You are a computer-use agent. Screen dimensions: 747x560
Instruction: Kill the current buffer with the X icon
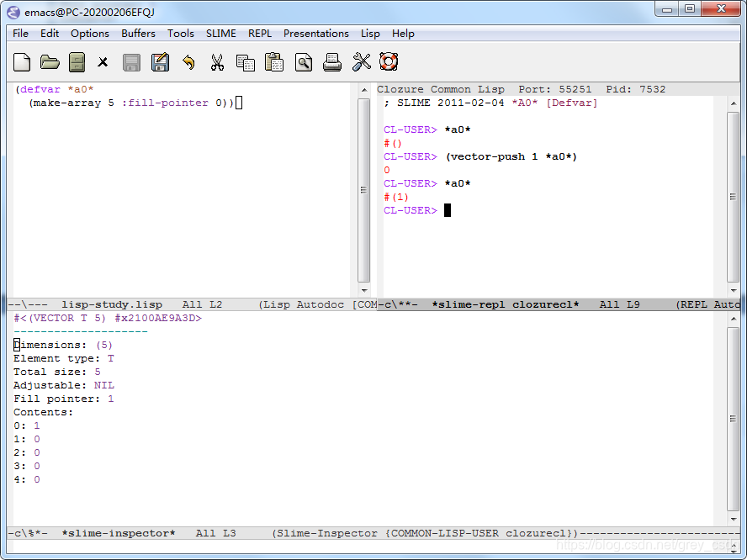[x=105, y=61]
